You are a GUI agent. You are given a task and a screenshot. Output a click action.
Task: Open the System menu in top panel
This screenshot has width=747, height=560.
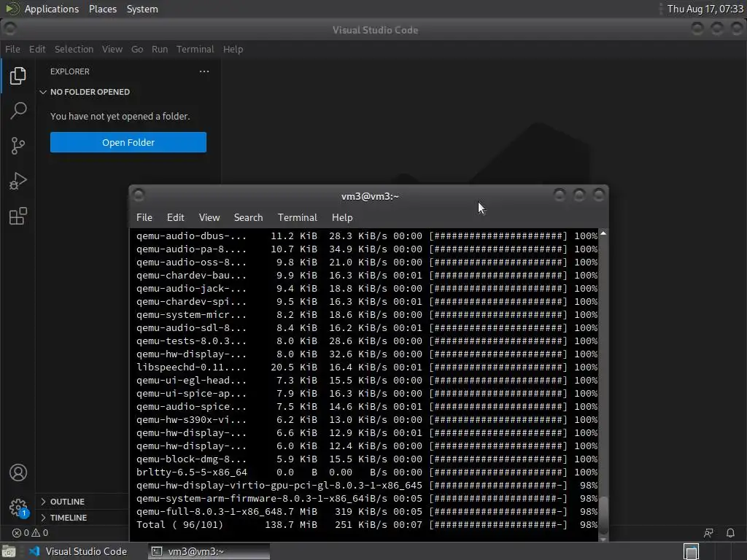coord(142,9)
